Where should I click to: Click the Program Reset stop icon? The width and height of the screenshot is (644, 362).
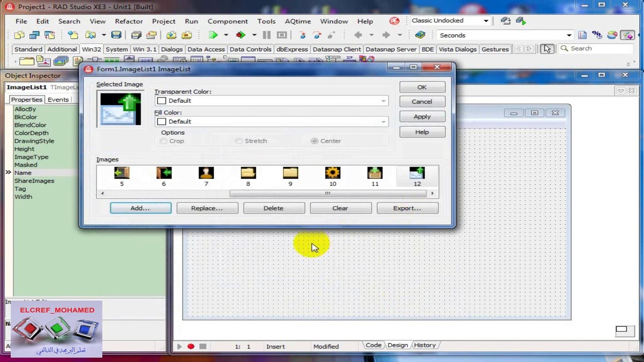click(282, 35)
